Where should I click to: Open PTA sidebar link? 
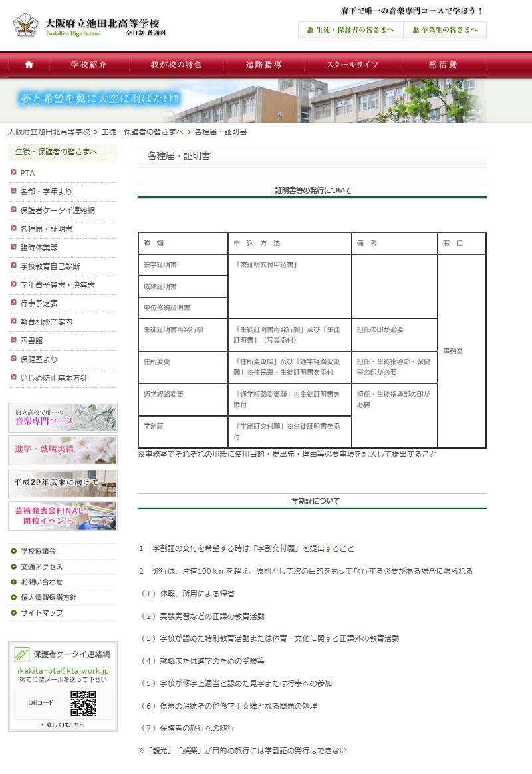click(x=27, y=173)
